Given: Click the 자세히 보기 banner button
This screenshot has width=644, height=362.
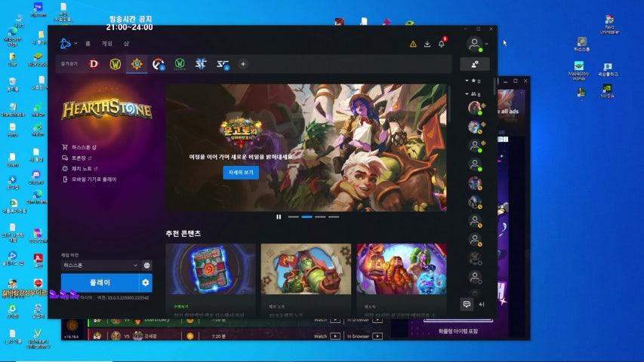Looking at the screenshot, I should [241, 173].
